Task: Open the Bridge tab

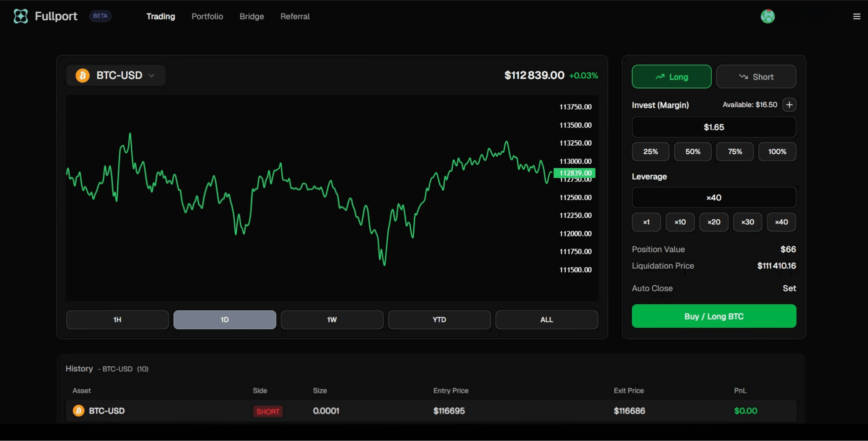Action: click(252, 16)
